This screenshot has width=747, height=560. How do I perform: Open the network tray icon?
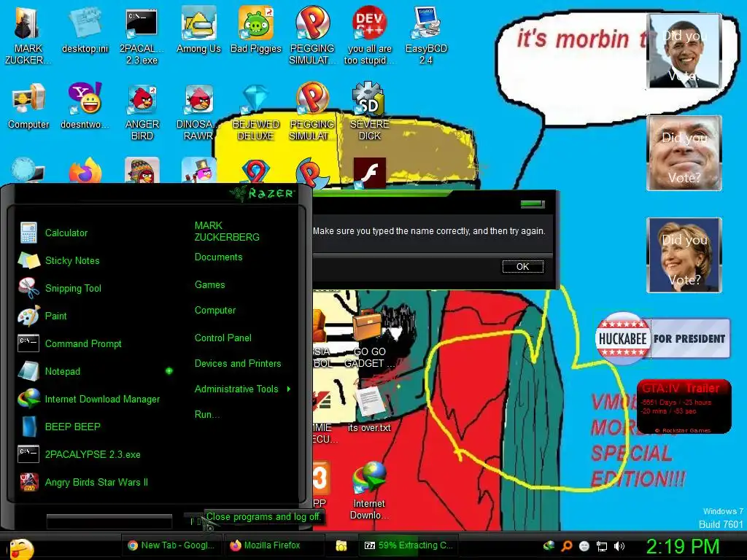coord(602,546)
